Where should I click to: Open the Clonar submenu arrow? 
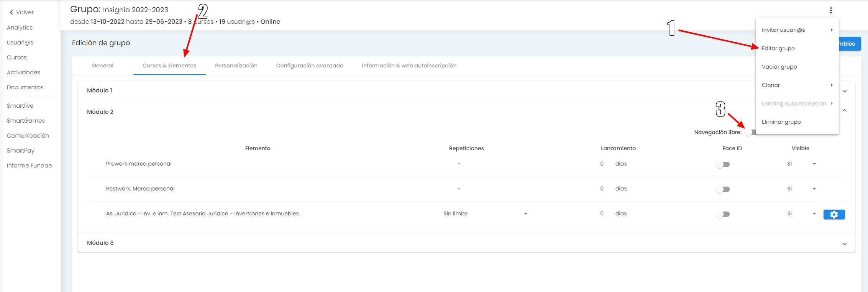point(831,85)
